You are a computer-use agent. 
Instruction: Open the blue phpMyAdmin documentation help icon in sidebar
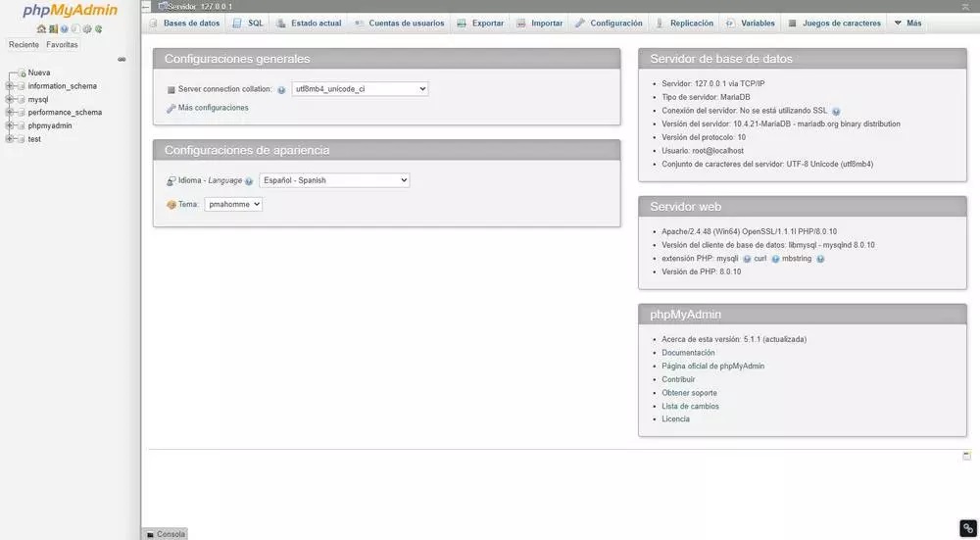coord(65,28)
